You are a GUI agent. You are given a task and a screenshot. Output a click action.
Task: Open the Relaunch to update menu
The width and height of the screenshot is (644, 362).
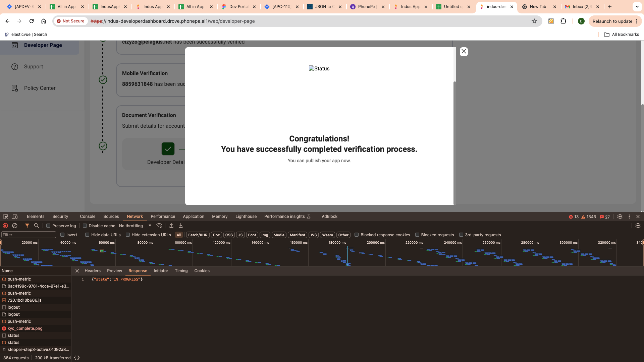pos(615,21)
